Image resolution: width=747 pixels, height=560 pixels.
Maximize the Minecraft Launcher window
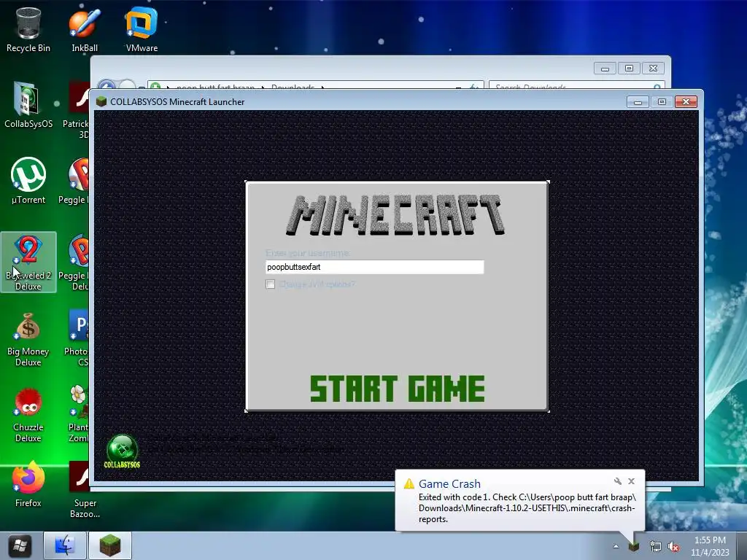click(662, 102)
